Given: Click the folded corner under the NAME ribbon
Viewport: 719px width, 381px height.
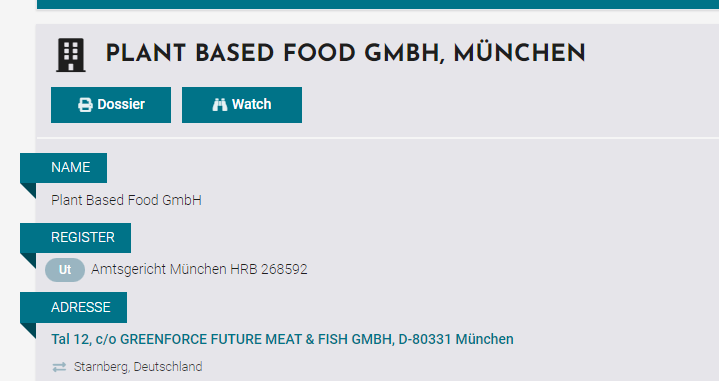Looking at the screenshot, I should click(x=28, y=191).
